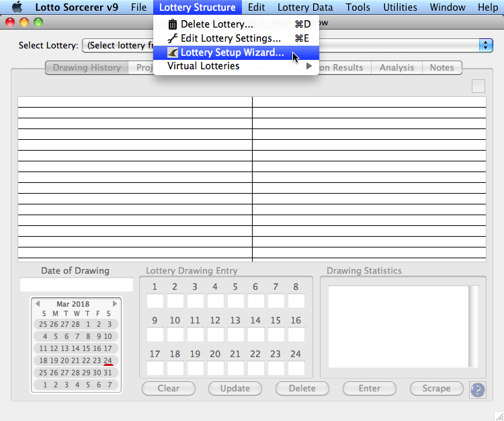Image resolution: width=504 pixels, height=421 pixels.
Task: Open the Select Lottery dropdown
Action: coord(288,45)
